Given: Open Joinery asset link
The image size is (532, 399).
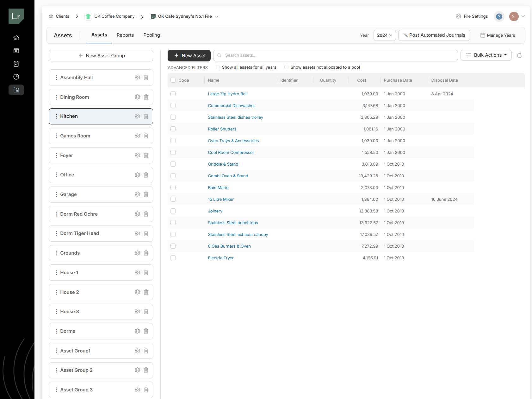Looking at the screenshot, I should (x=215, y=211).
